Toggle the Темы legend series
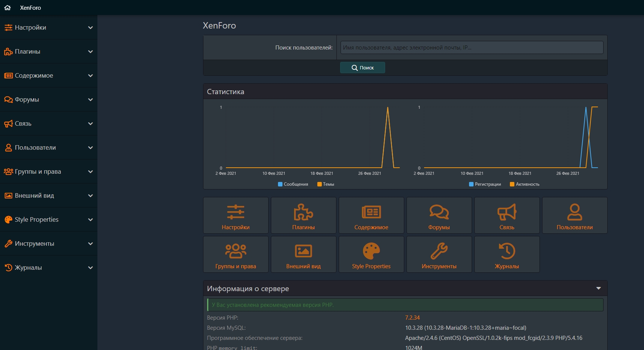This screenshot has height=350, width=644. [x=326, y=184]
